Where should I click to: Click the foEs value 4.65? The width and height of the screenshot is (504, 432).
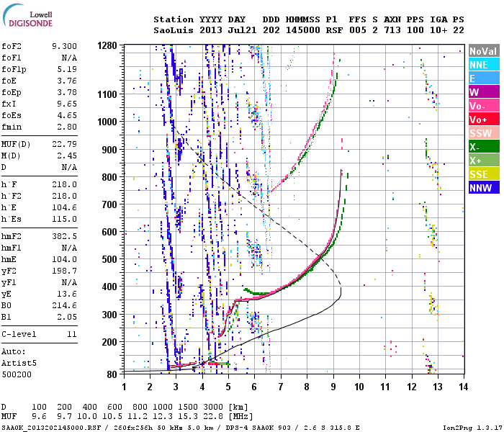click(x=67, y=115)
